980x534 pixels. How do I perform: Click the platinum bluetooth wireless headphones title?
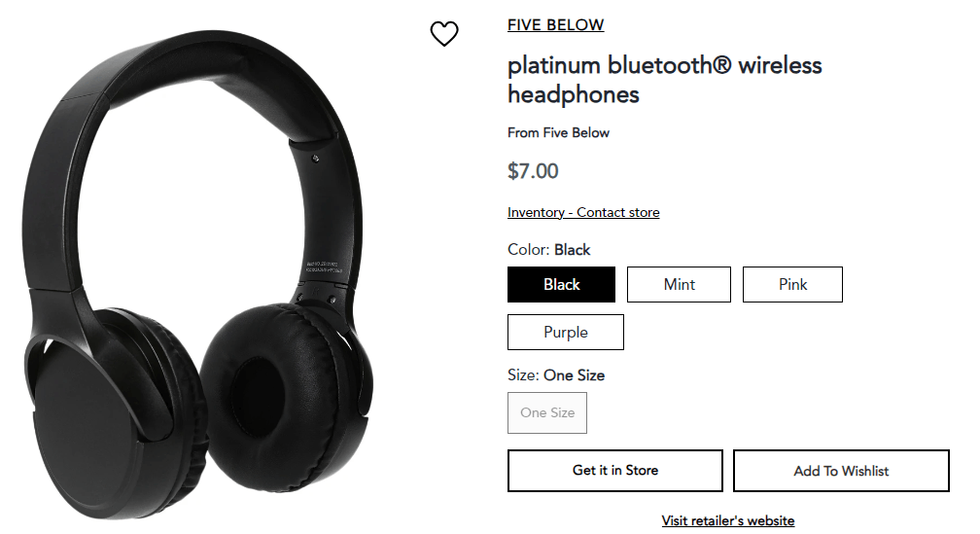tap(664, 80)
